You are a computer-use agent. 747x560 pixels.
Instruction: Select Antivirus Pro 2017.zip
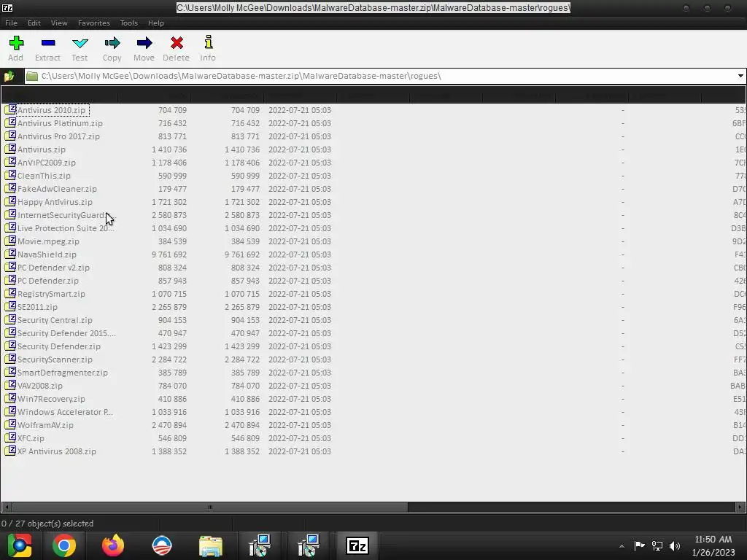pos(58,136)
